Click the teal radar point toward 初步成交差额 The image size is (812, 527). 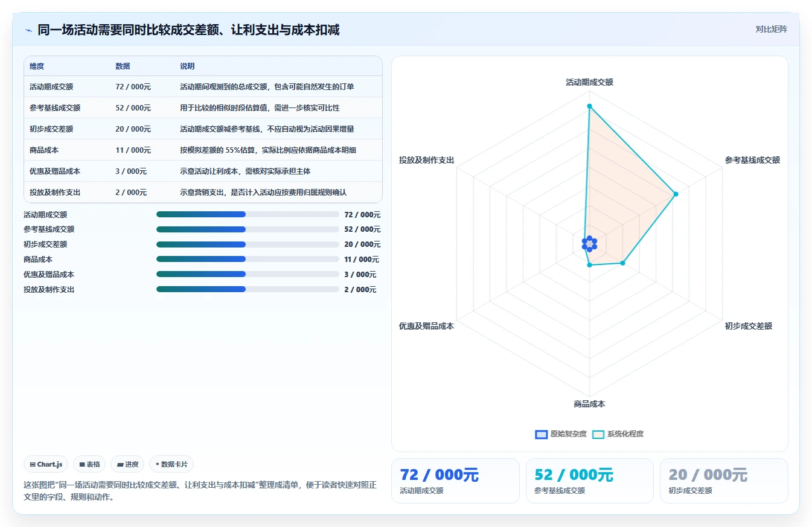(623, 263)
